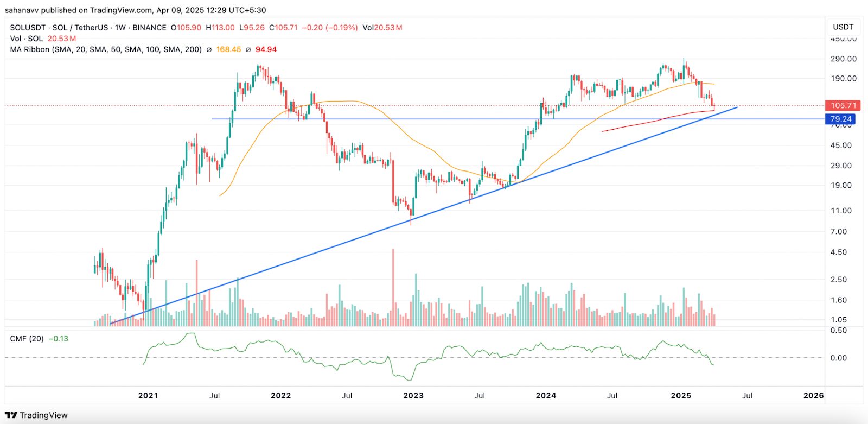The width and height of the screenshot is (868, 424).
Task: Click the blue 79.24 price label
Action: click(x=840, y=119)
